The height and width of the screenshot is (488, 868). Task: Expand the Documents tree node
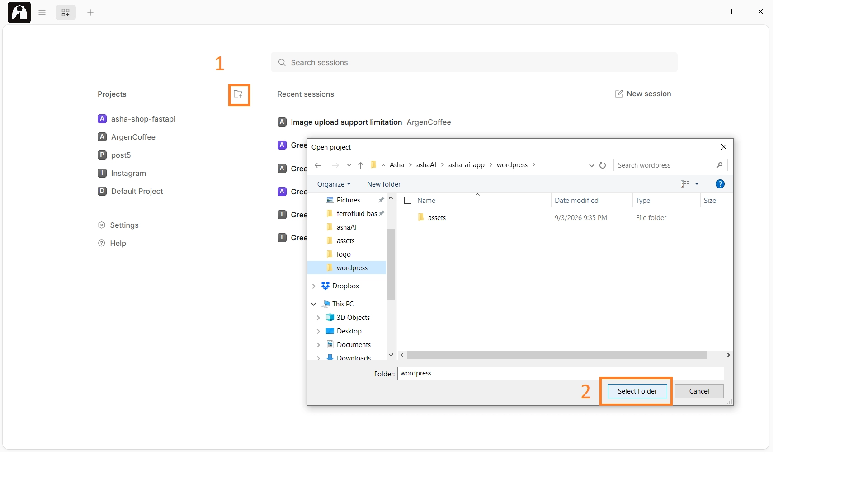[318, 345]
